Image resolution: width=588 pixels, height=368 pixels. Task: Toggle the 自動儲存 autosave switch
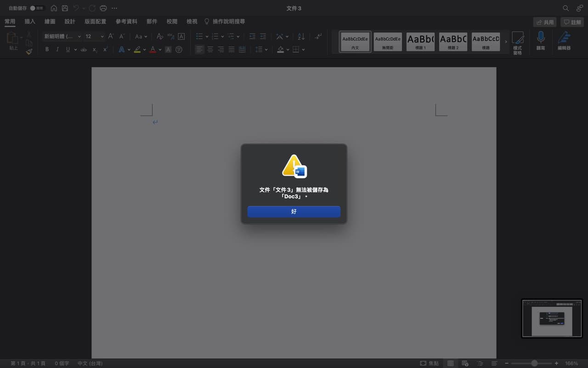click(x=37, y=8)
